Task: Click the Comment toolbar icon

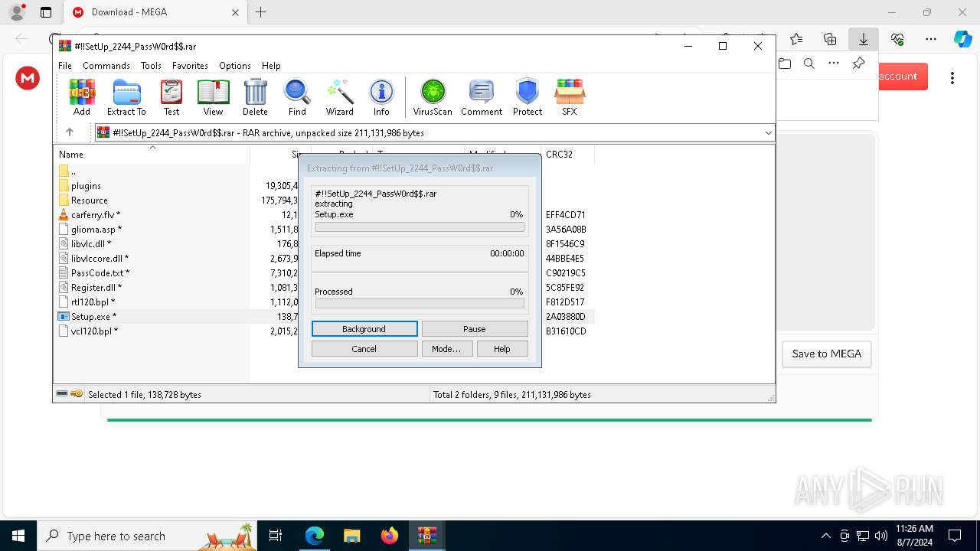Action: click(482, 97)
